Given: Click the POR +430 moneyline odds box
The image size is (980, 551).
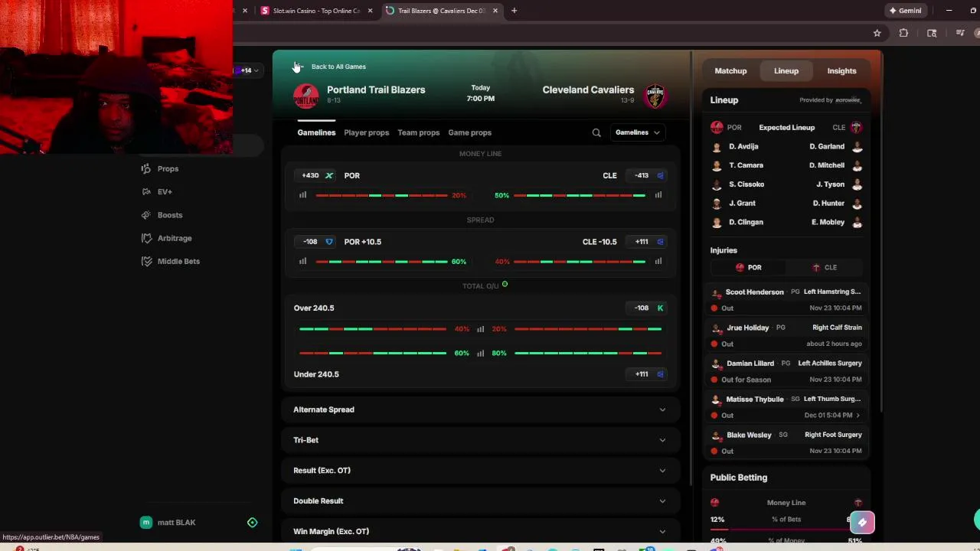Looking at the screenshot, I should (x=315, y=175).
